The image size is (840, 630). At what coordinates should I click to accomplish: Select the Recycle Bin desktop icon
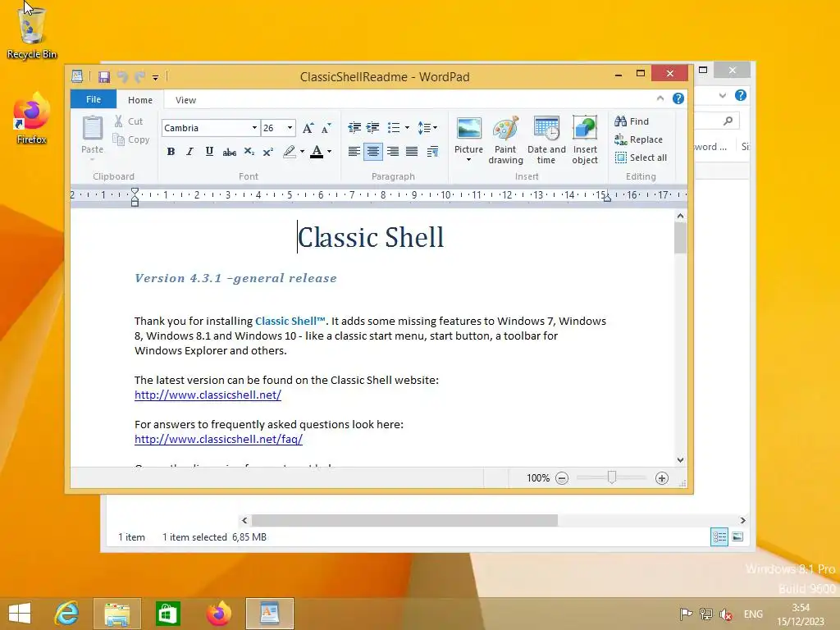(31, 32)
